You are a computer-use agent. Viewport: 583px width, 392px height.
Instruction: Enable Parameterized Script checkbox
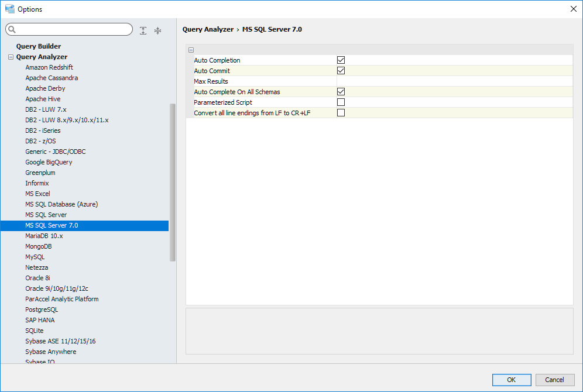[x=341, y=102]
